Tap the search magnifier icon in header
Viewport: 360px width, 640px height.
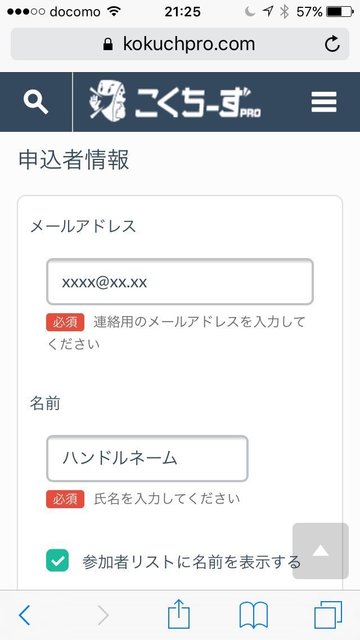pyautogui.click(x=36, y=102)
